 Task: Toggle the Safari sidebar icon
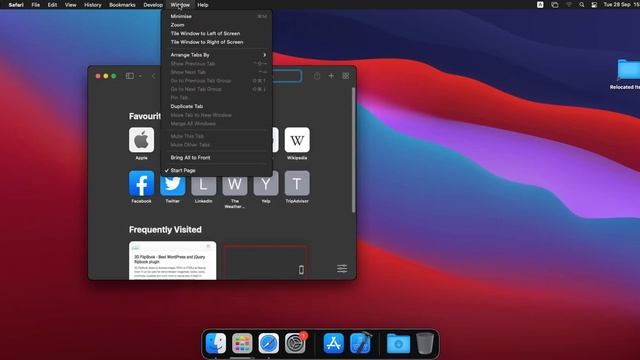[x=129, y=76]
